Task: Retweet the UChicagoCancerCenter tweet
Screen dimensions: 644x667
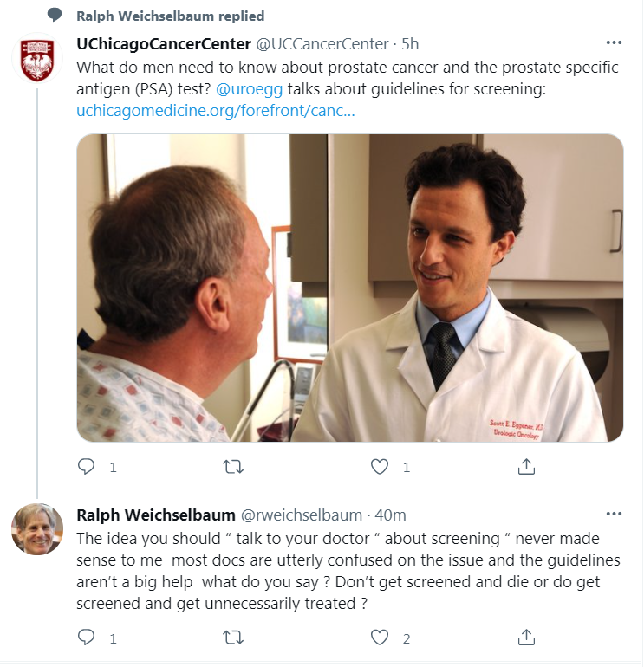Action: [x=233, y=467]
